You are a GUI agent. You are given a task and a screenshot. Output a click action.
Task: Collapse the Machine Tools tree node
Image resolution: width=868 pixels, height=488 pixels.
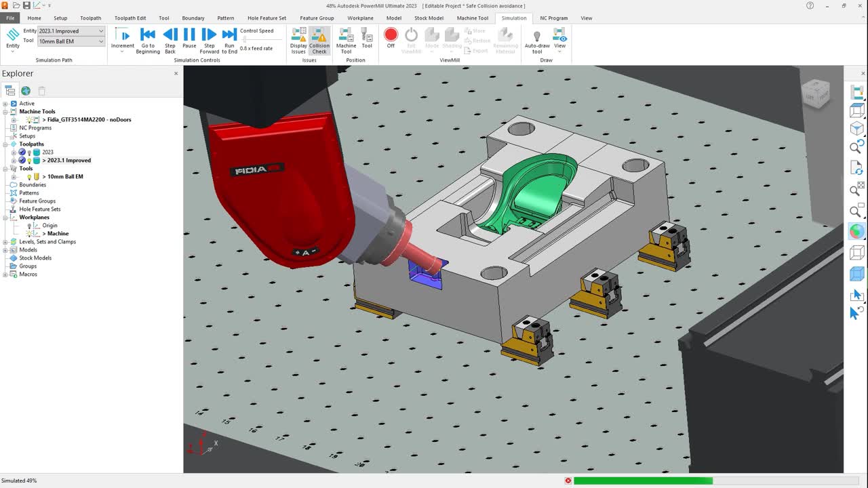pos(5,112)
